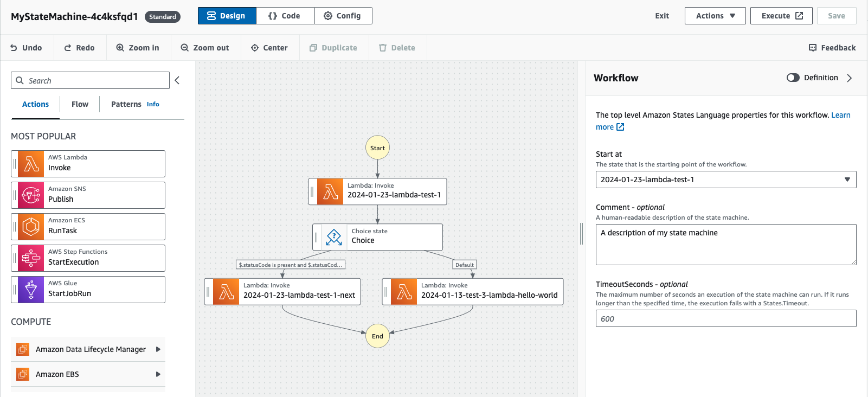
Task: Click the Amazon ECS RunTask icon
Action: [31, 227]
